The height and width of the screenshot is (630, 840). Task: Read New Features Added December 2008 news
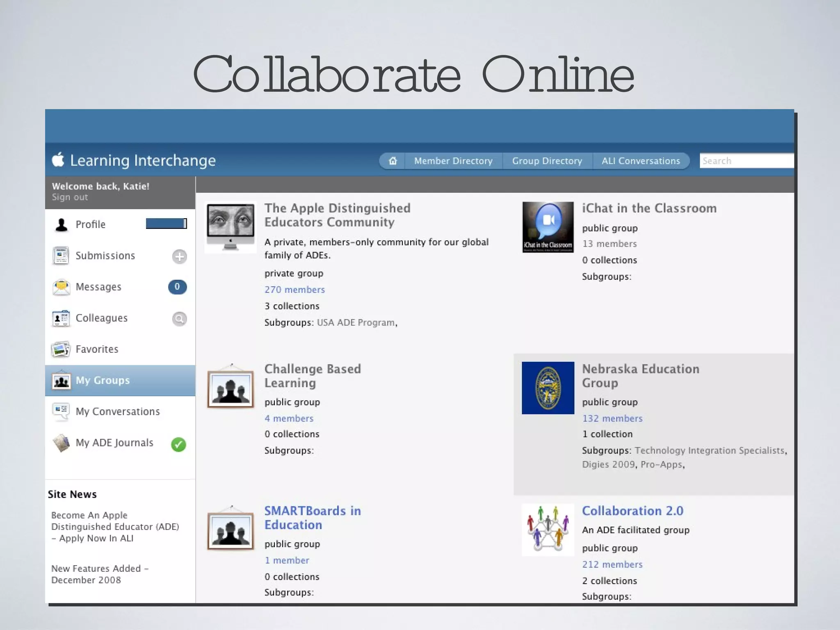click(100, 574)
